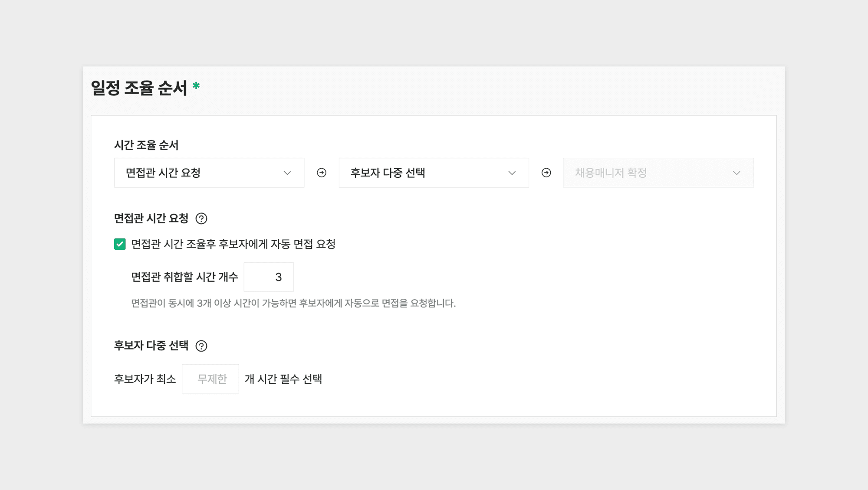Viewport: 868px width, 490px height.
Task: Click chevron arrow on 후보자 다중 선택 dropdown
Action: (512, 173)
